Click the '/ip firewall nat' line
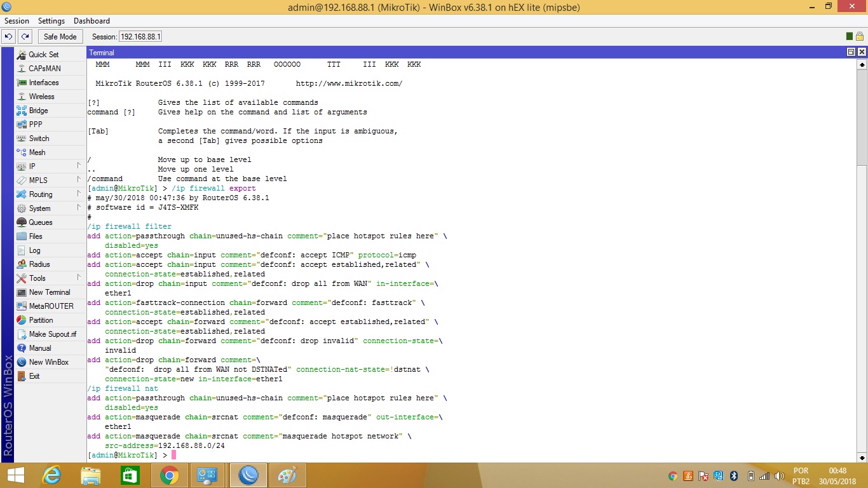This screenshot has width=868, height=488. tap(123, 388)
